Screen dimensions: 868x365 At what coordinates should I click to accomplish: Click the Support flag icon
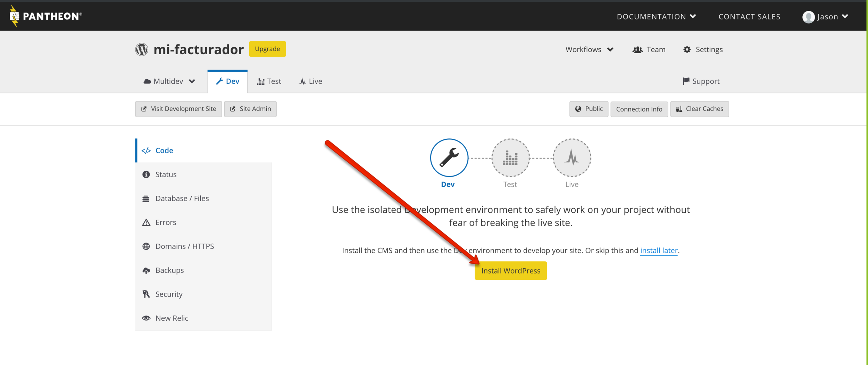(686, 81)
